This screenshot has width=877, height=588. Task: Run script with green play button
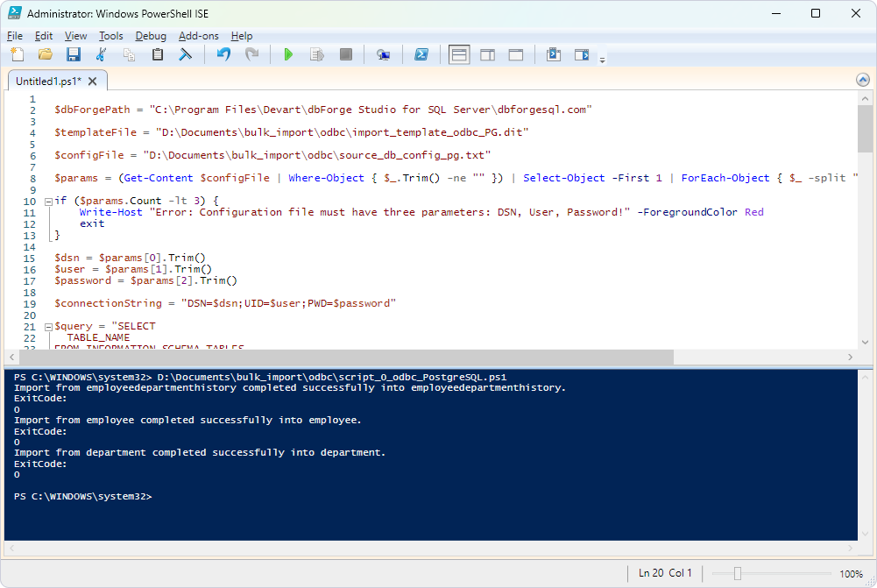[x=288, y=54]
